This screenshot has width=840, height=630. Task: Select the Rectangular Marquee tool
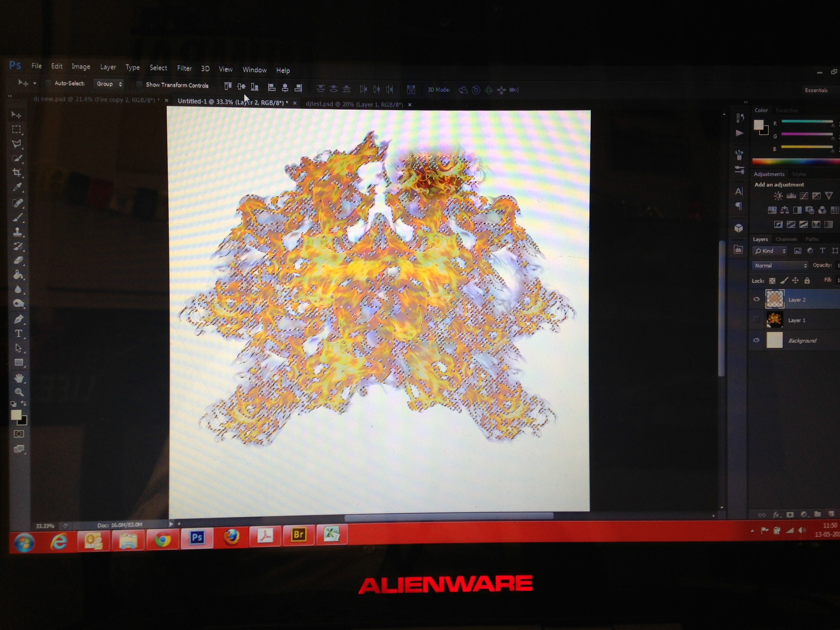pos(17,129)
